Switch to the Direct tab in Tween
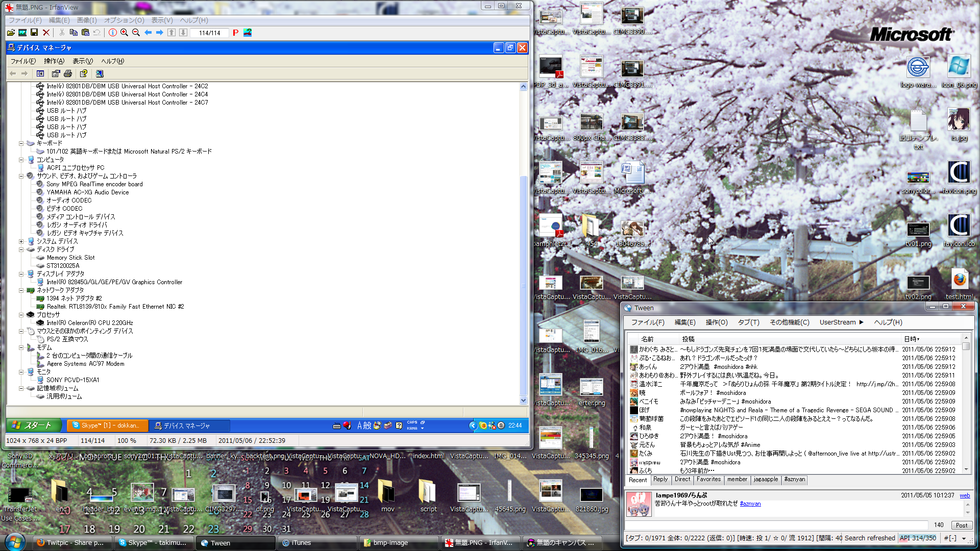This screenshot has width=980, height=551. tap(682, 480)
